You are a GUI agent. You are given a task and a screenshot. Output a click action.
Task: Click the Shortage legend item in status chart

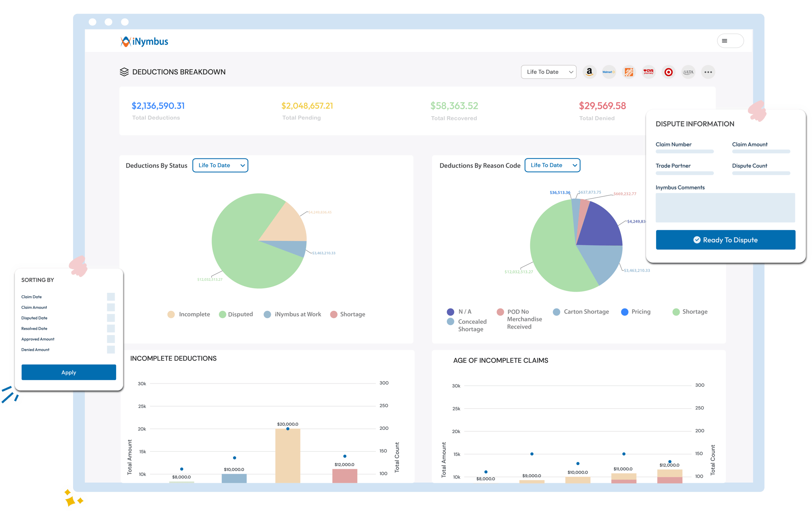click(347, 314)
